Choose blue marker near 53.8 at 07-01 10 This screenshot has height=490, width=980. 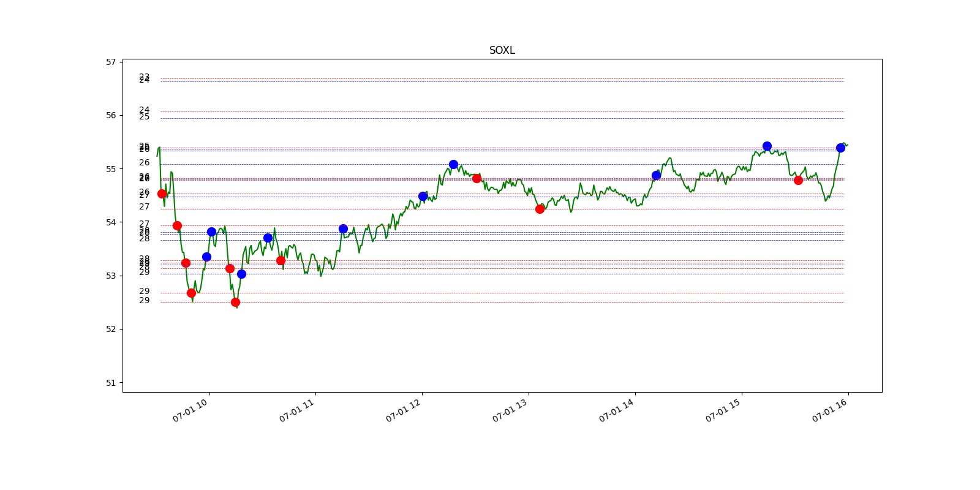(x=211, y=232)
